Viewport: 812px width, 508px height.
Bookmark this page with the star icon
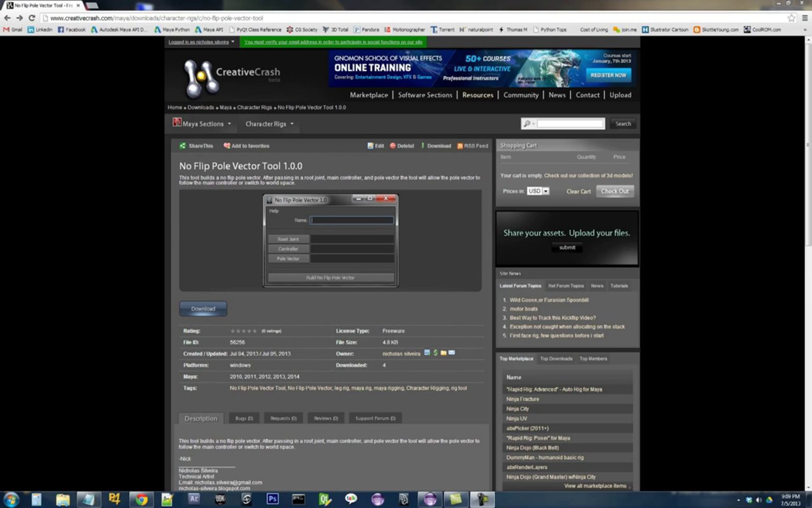(791, 18)
